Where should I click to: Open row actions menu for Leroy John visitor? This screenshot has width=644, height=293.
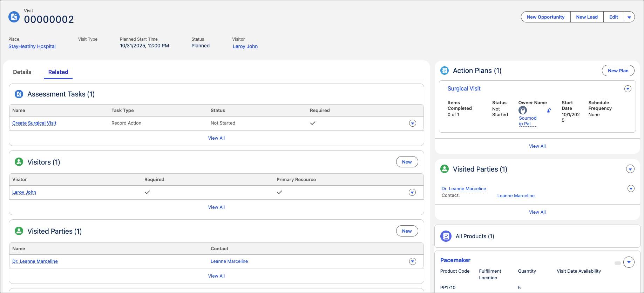[x=412, y=192]
